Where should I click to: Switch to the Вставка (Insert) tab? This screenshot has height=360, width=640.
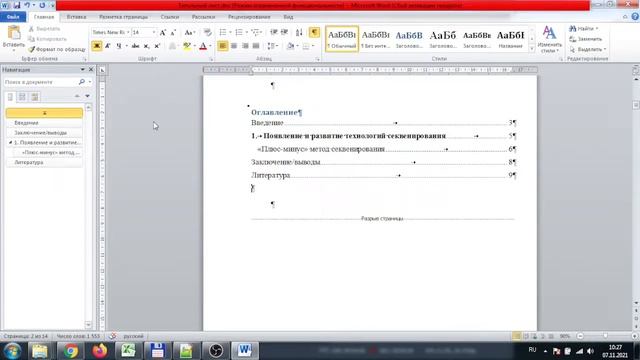point(76,17)
